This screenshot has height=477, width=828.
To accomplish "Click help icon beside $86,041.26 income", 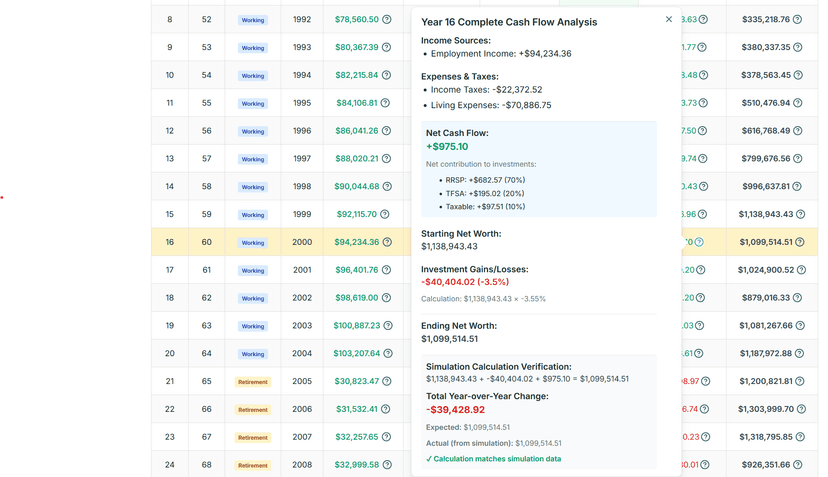I will (386, 130).
